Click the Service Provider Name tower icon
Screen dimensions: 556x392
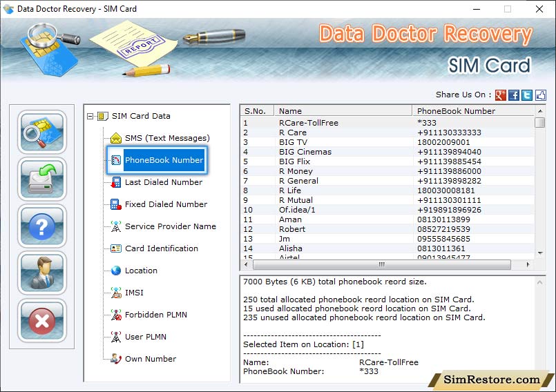[x=116, y=226]
